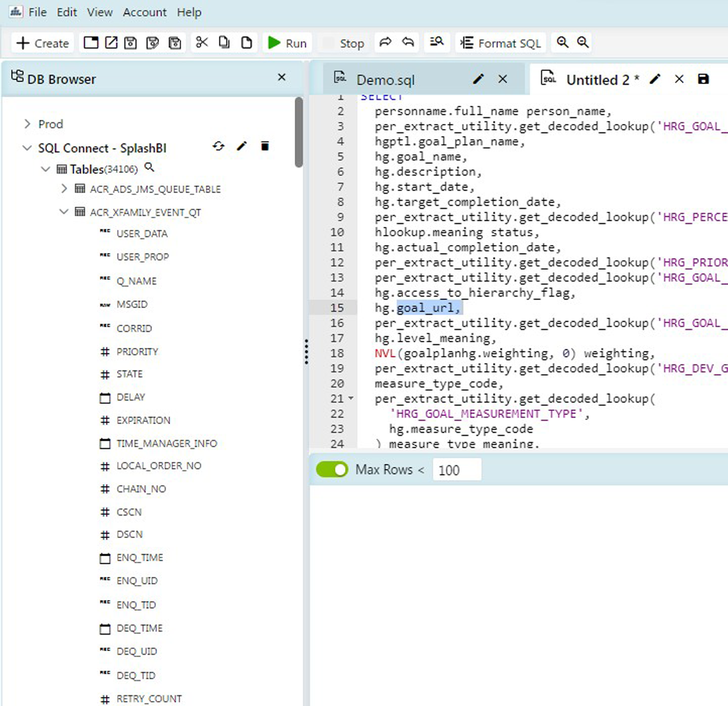This screenshot has height=706, width=728.
Task: Expand the ACR_ADS_JMS_QUEUE_TABLE node
Action: click(x=63, y=189)
